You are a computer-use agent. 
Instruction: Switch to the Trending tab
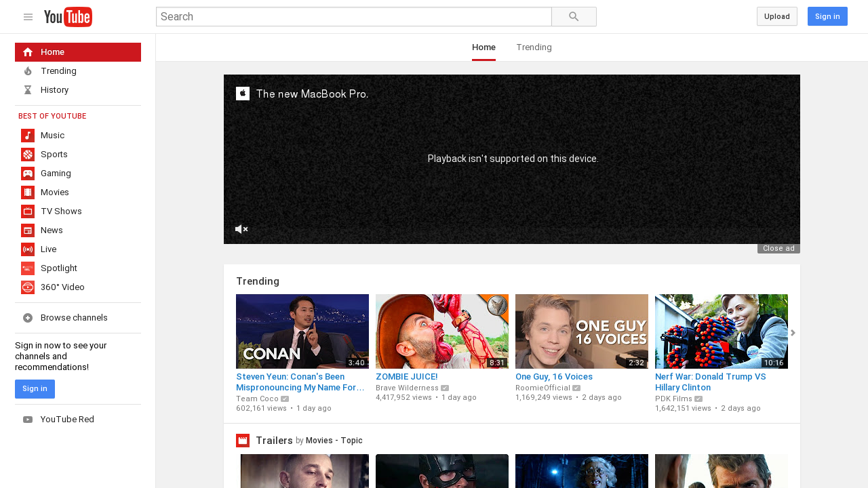tap(534, 47)
